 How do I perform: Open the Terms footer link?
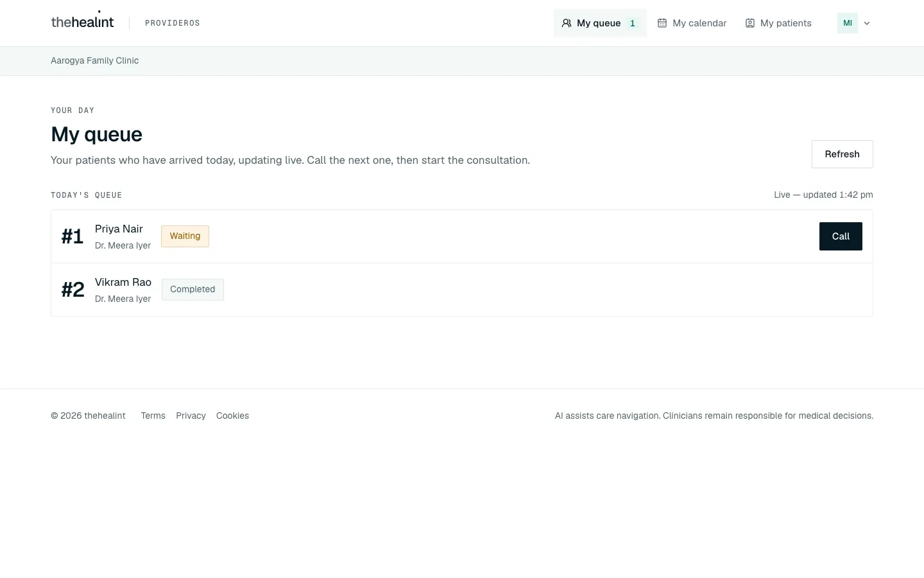[153, 416]
